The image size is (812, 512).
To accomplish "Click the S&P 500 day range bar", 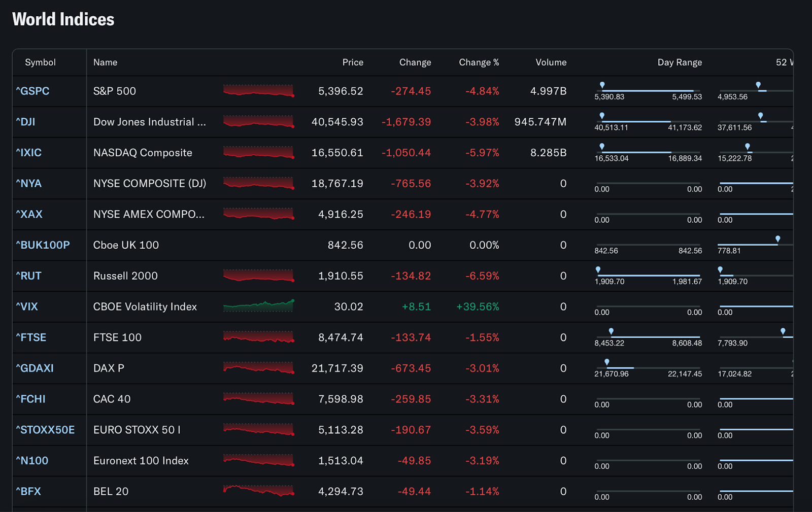I will click(x=648, y=91).
